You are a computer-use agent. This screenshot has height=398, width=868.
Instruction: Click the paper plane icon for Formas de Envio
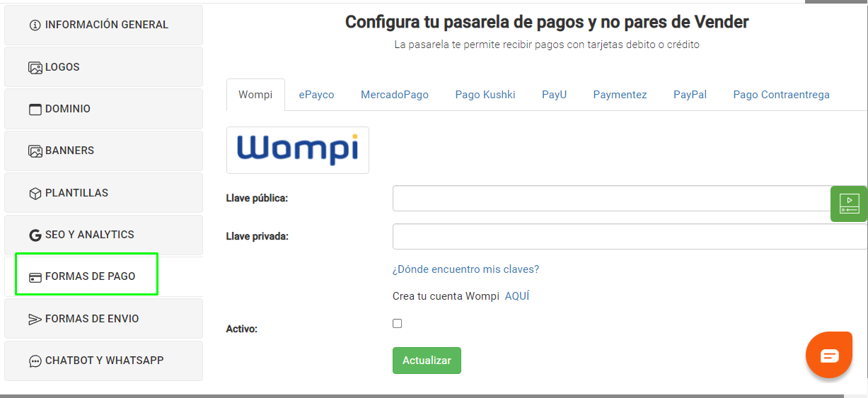point(35,320)
